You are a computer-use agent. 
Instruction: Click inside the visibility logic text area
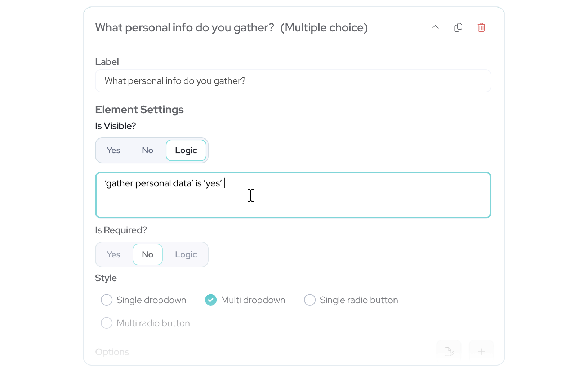coord(293,195)
